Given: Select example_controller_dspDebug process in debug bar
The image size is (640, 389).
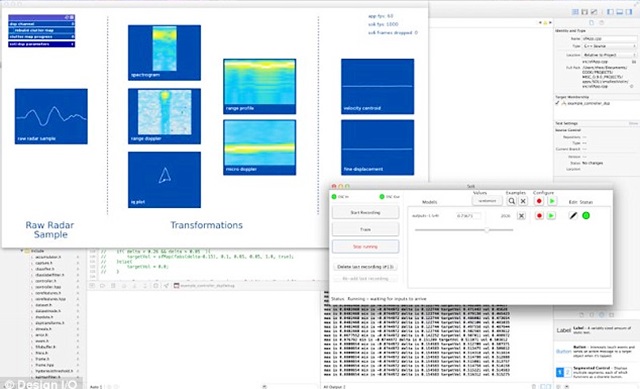Looking at the screenshot, I should click(x=204, y=286).
